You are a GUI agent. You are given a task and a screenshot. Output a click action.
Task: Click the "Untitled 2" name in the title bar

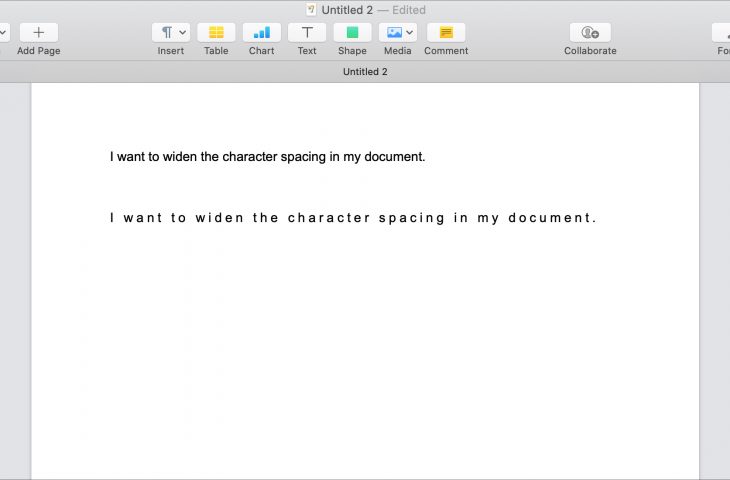tap(347, 10)
